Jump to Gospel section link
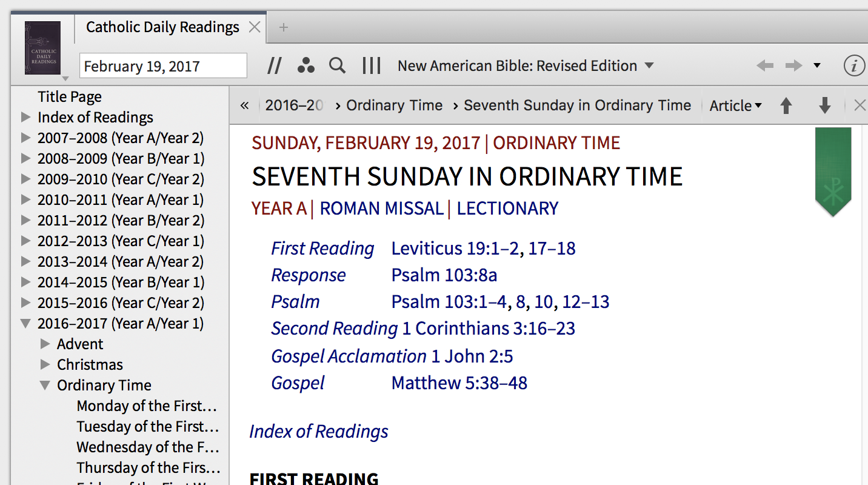This screenshot has height=485, width=868. pos(298,383)
